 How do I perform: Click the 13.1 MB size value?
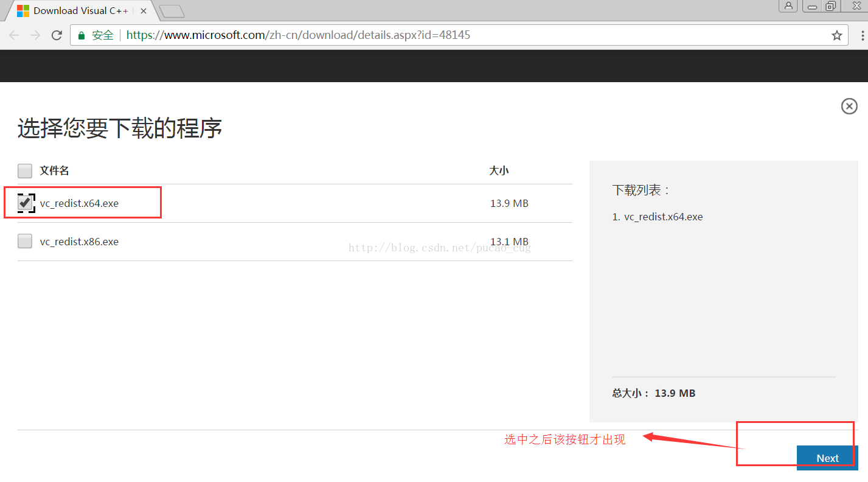[509, 242]
